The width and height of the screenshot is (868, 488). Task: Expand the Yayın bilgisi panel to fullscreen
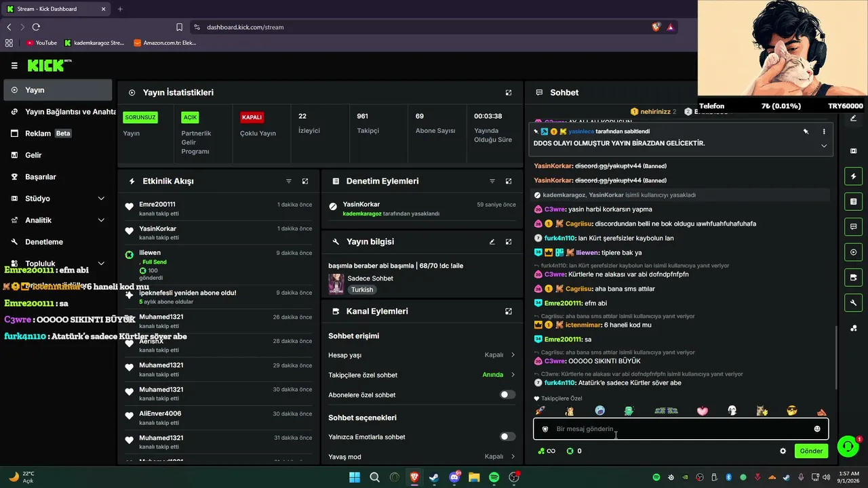[x=509, y=241]
